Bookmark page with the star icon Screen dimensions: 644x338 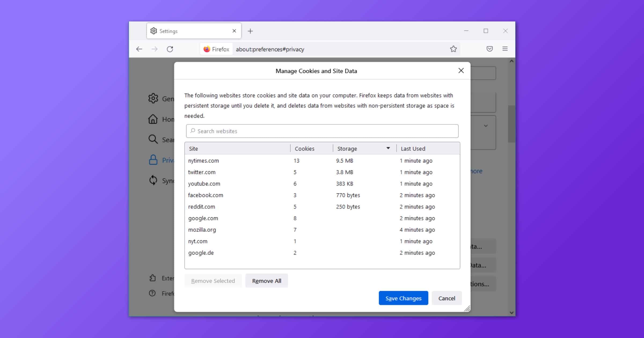pos(453,49)
